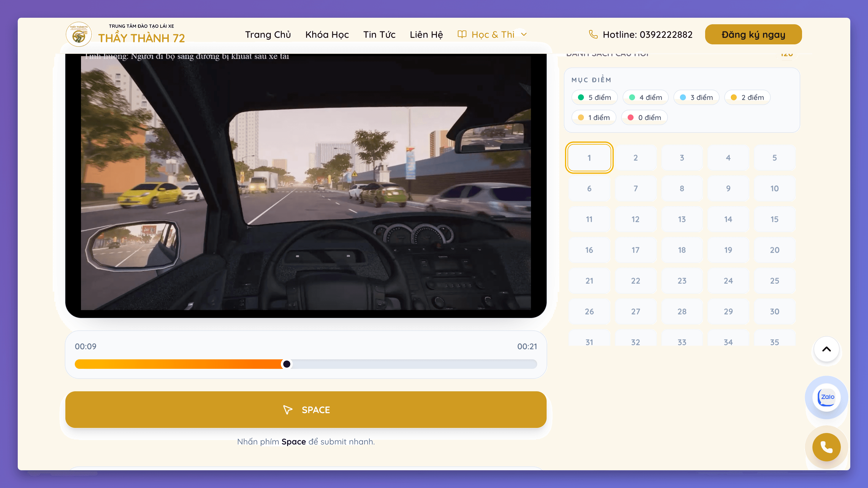Select question 10 in the list
The height and width of the screenshot is (488, 868).
click(x=774, y=188)
